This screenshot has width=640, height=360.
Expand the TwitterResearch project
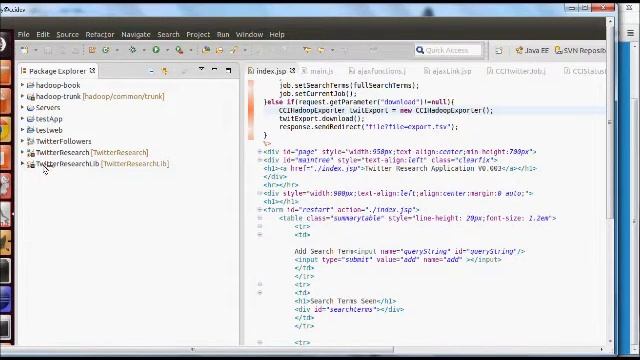coord(22,152)
